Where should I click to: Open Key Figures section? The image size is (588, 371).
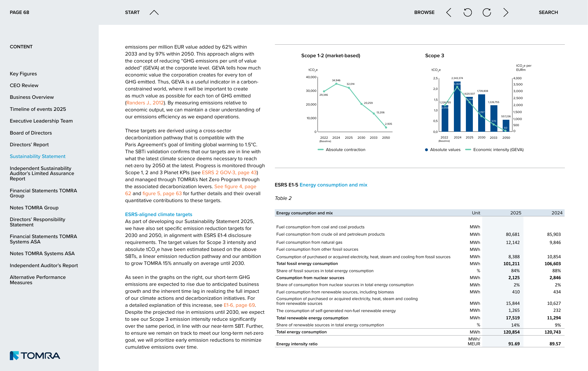pyautogui.click(x=23, y=74)
